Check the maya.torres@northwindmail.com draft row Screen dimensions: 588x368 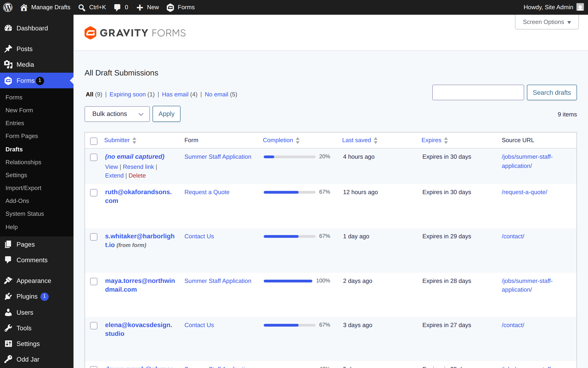(x=93, y=281)
